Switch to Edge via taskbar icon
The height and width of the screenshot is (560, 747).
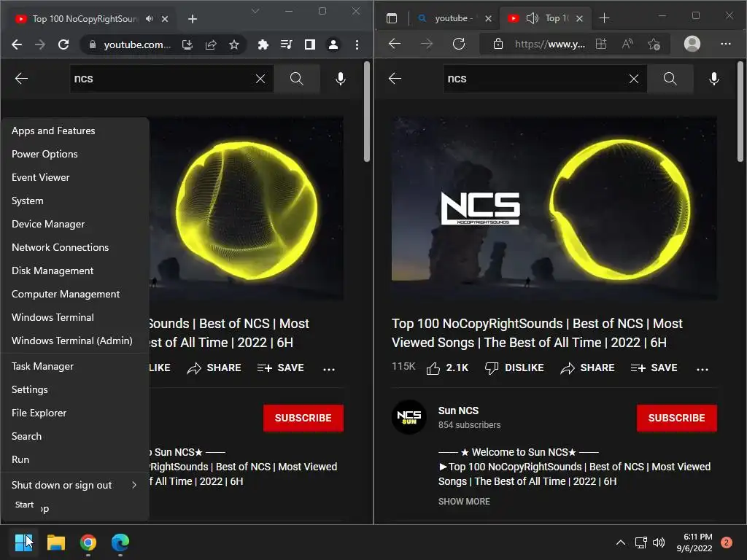120,542
